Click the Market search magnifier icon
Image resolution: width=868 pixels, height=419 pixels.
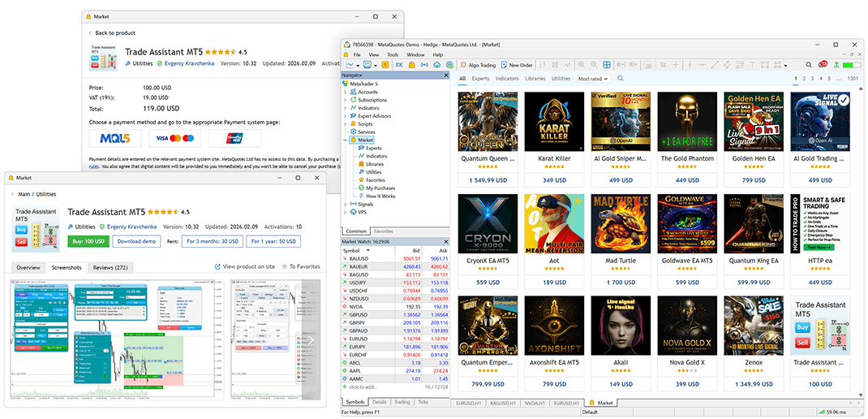tap(621, 79)
